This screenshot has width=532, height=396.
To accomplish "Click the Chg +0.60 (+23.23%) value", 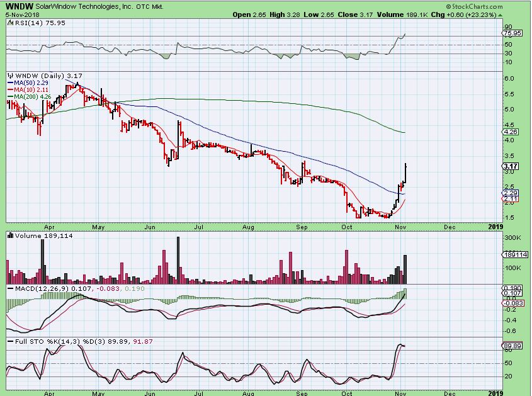I will pyautogui.click(x=464, y=15).
